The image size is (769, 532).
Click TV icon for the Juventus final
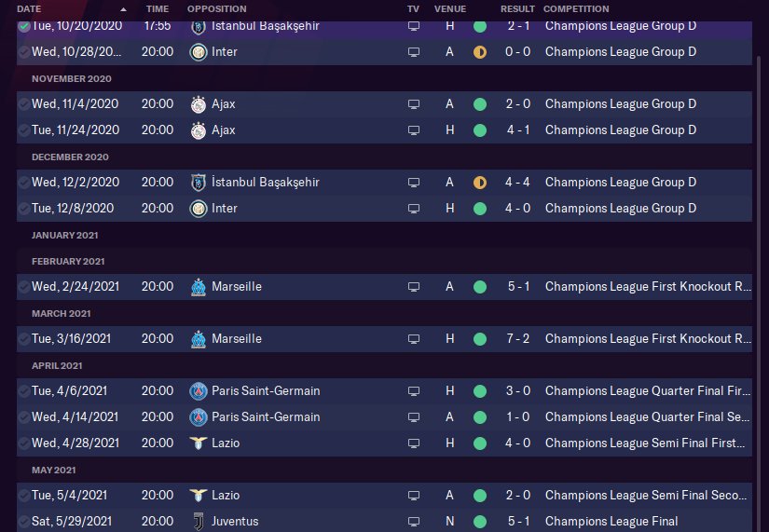pos(414,522)
